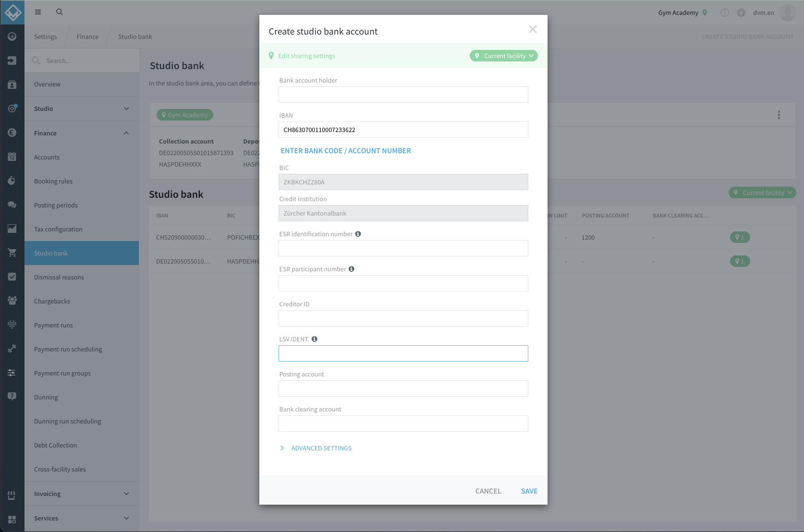Open Accounts in Finance menu
Viewport: 804px width, 532px height.
(82, 157)
